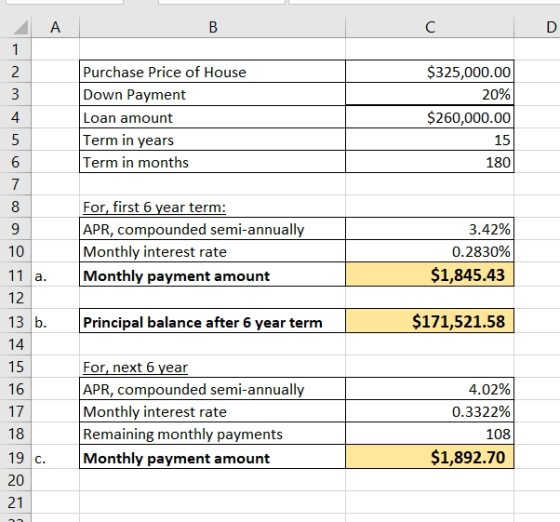Select row 14 header
The image size is (560, 522).
pos(15,344)
